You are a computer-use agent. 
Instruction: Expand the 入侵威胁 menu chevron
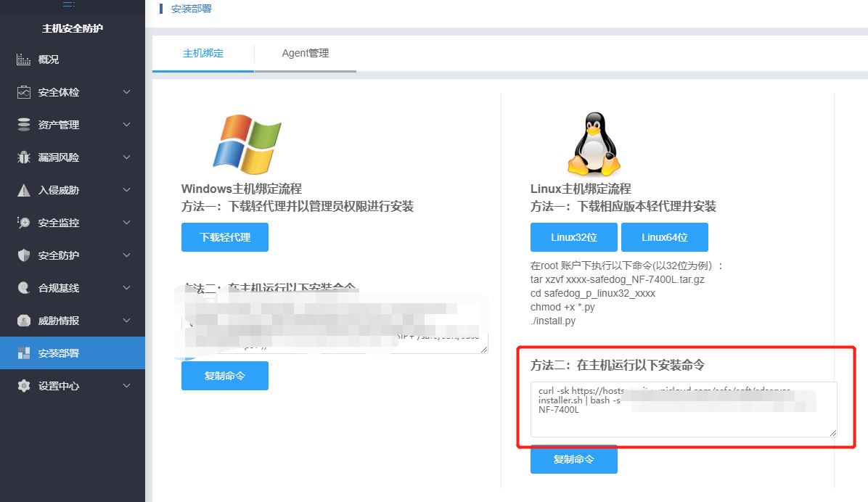coord(127,190)
